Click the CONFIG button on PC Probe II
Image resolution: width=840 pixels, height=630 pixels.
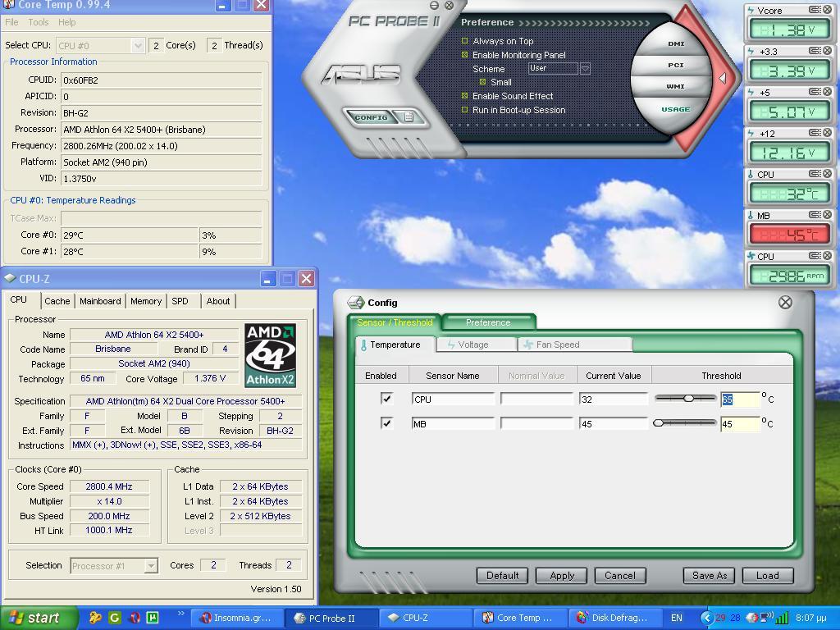tap(371, 117)
